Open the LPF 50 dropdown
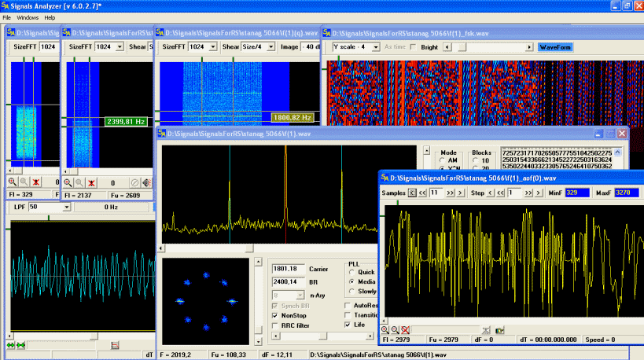644x360 pixels. [x=66, y=207]
